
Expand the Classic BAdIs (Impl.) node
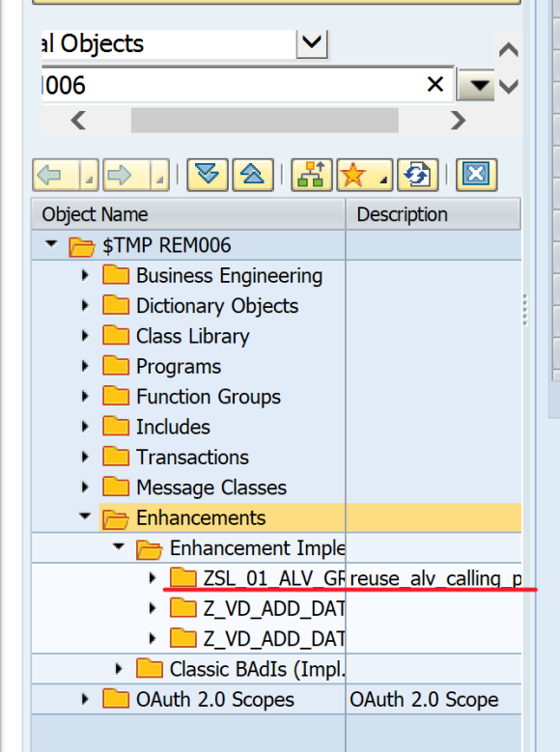click(119, 669)
